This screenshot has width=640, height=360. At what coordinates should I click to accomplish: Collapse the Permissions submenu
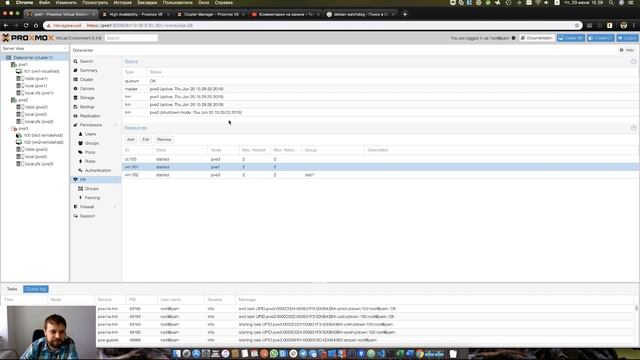(x=116, y=125)
